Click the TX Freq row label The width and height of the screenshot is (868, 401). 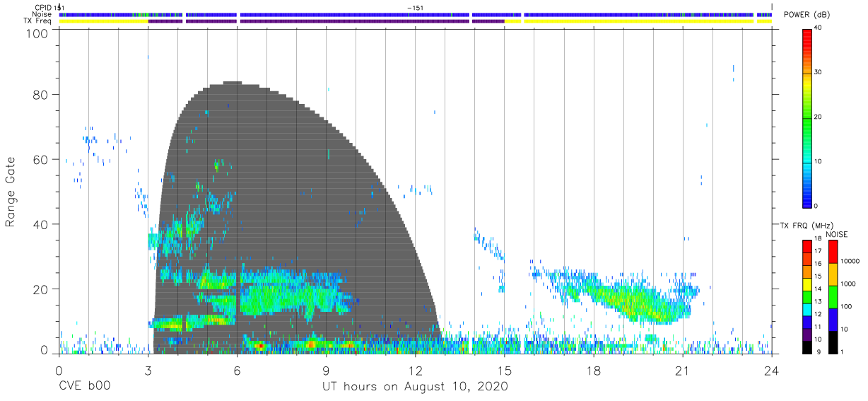[39, 21]
